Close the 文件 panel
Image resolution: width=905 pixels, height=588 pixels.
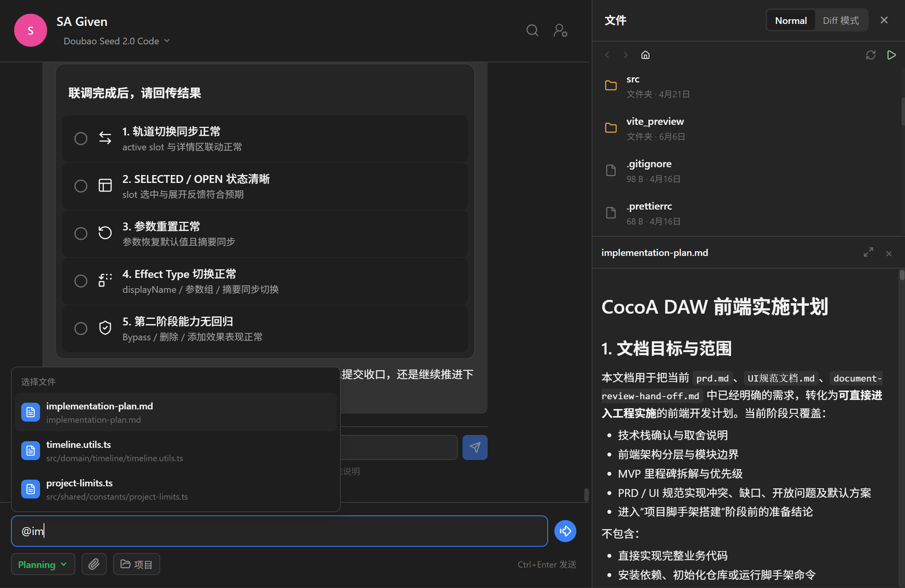point(884,20)
